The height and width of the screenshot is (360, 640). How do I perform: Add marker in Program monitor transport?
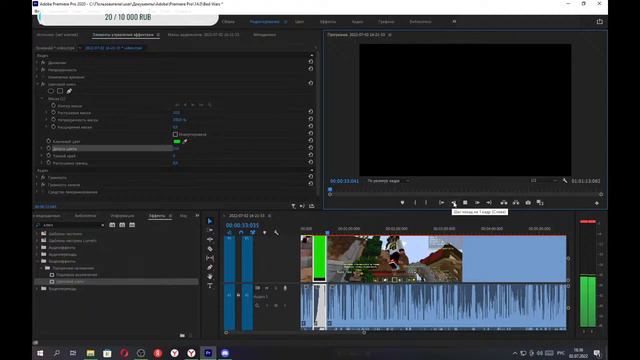click(402, 202)
